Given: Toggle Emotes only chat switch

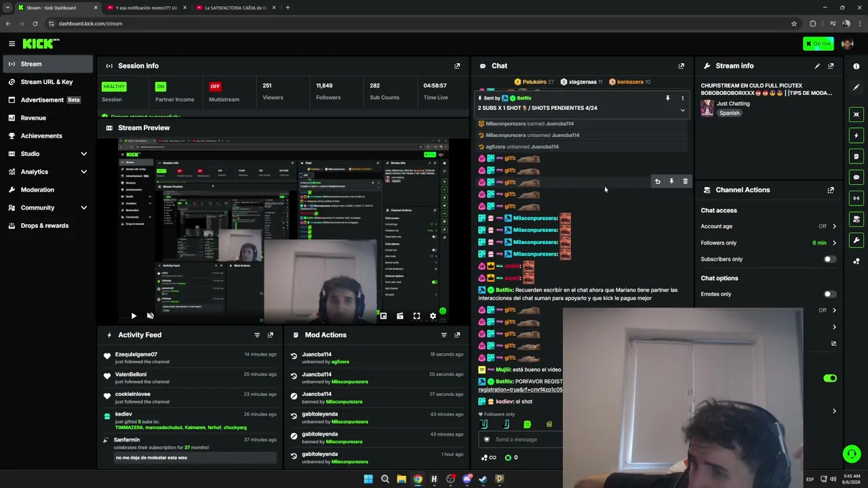Looking at the screenshot, I should point(829,294).
